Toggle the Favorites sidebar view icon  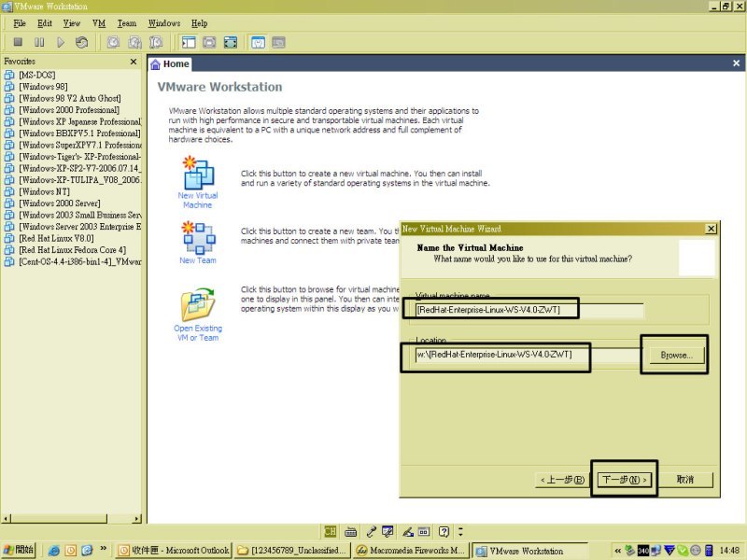click(x=189, y=42)
